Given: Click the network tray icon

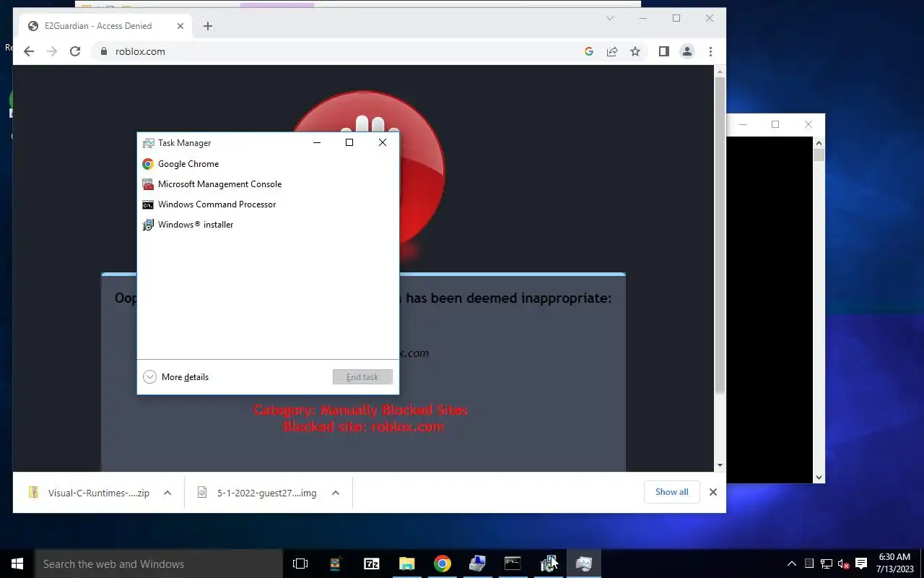Looking at the screenshot, I should 827,564.
